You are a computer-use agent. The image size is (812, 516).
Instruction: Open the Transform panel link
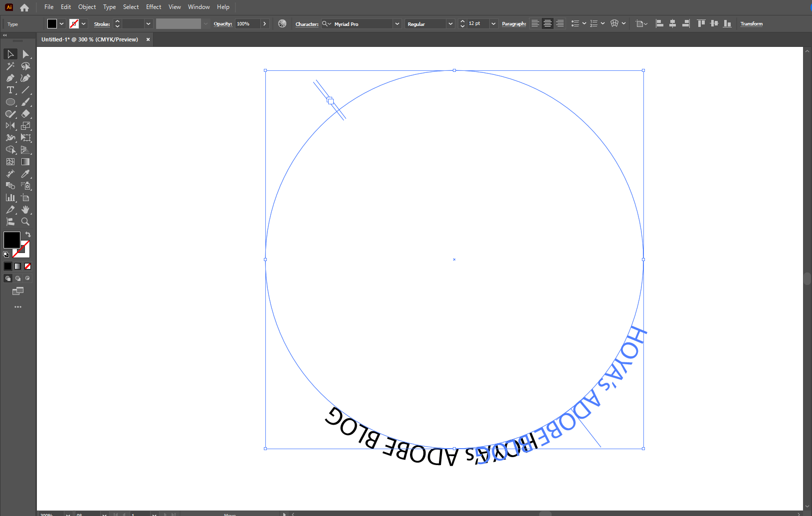point(752,24)
